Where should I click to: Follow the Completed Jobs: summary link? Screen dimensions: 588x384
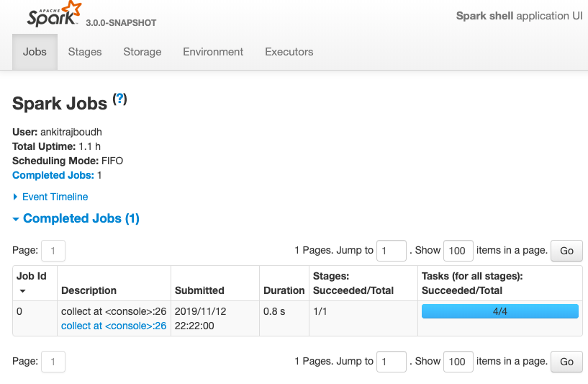[x=53, y=175]
